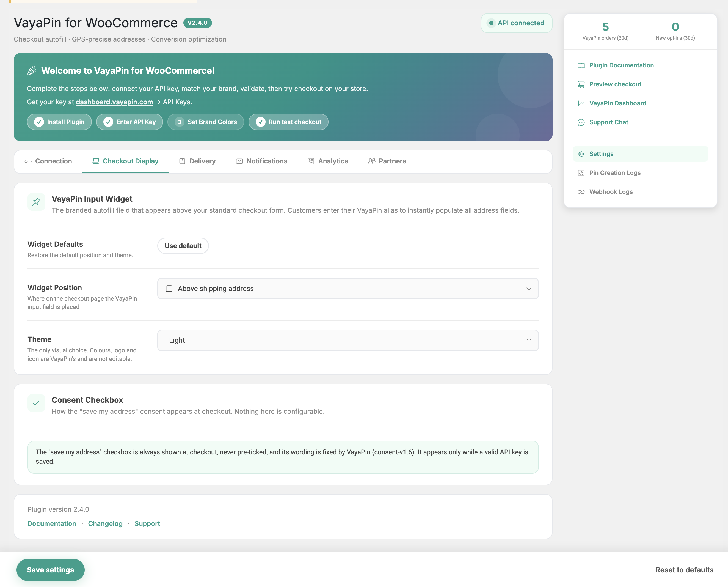Click the VayaPin orders (30d) stat

pyautogui.click(x=605, y=31)
